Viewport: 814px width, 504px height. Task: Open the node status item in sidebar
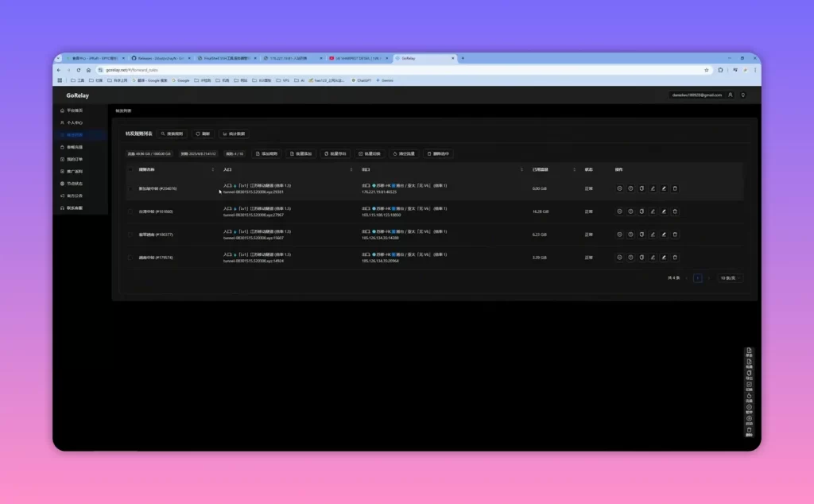(74, 184)
